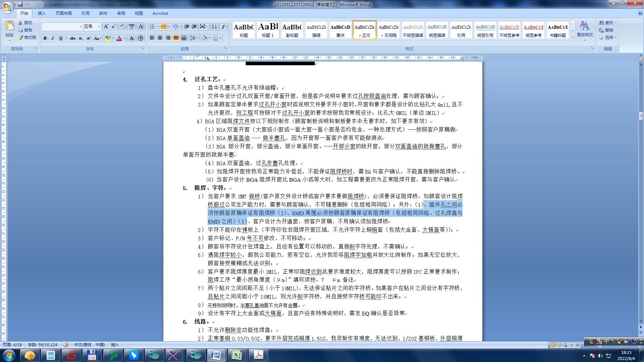Open font dialog launcher (字体)
This screenshot has width=644, height=362.
pos(143,48)
